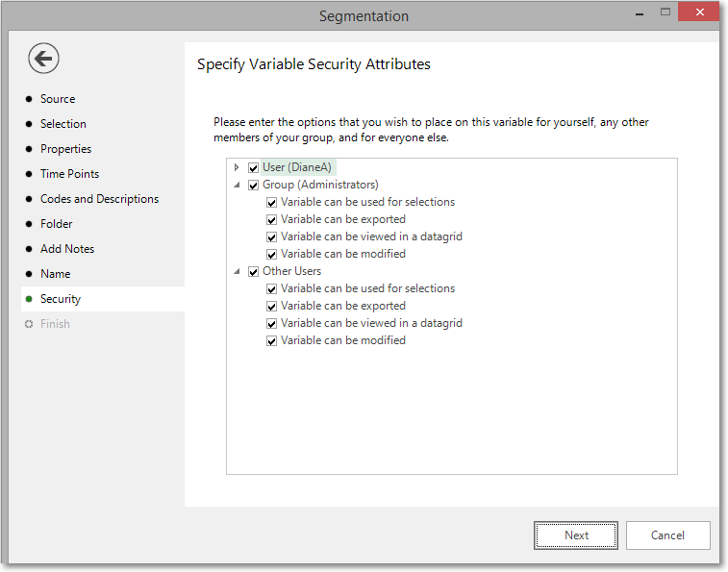Screen dimensions: 728x572
Task: Minimize the Segmentation wizard window
Action: 640,13
